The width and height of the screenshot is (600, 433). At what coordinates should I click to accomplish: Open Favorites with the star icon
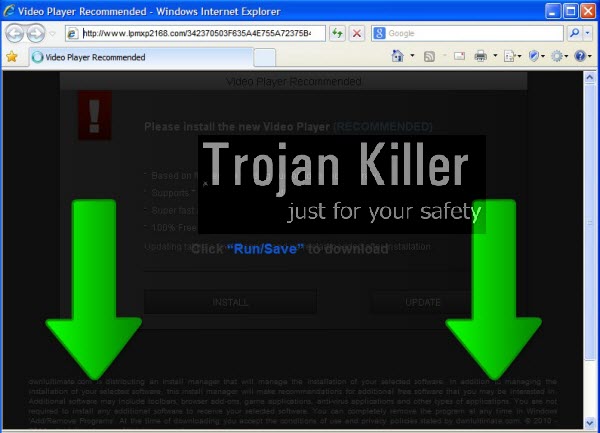[12, 57]
